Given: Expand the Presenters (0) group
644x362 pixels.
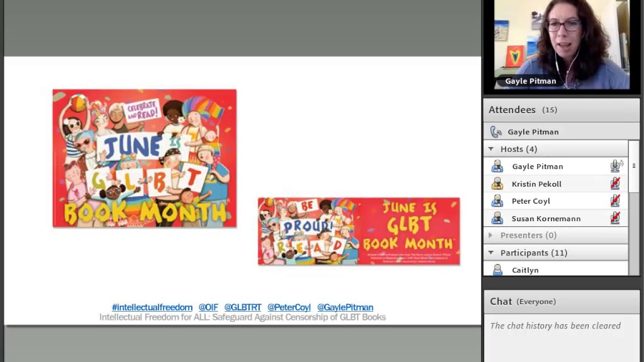Looking at the screenshot, I should [x=491, y=235].
